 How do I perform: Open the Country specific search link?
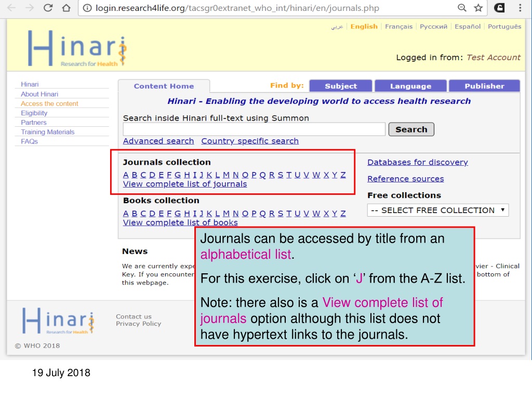click(250, 141)
